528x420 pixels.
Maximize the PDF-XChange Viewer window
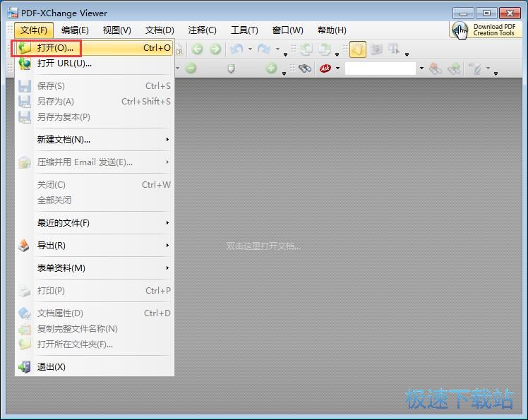click(486, 13)
